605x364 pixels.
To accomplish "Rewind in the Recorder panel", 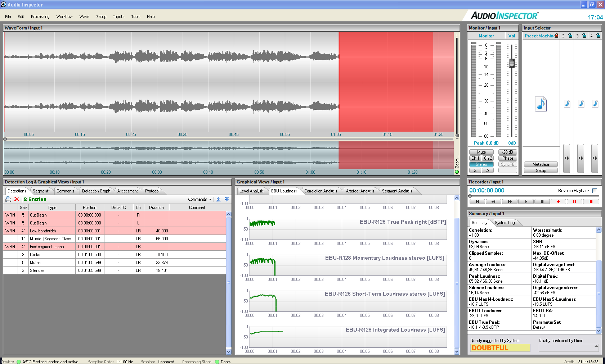I will pos(493,202).
